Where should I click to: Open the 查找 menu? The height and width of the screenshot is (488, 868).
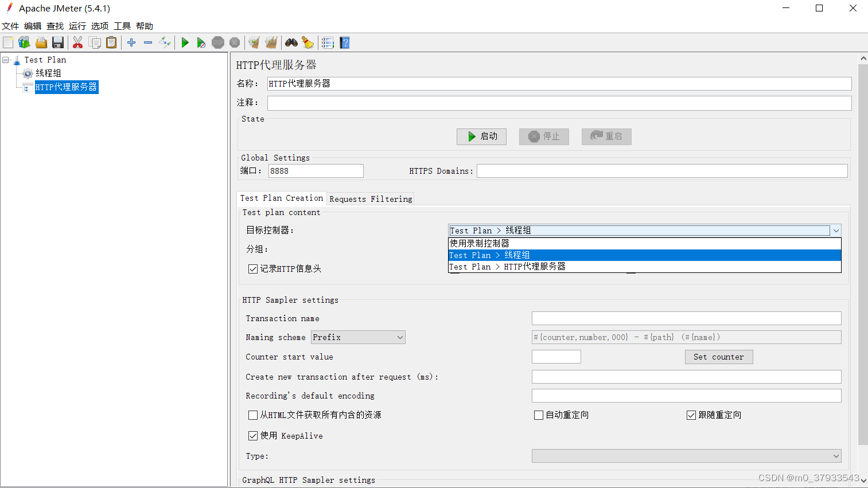click(x=55, y=26)
